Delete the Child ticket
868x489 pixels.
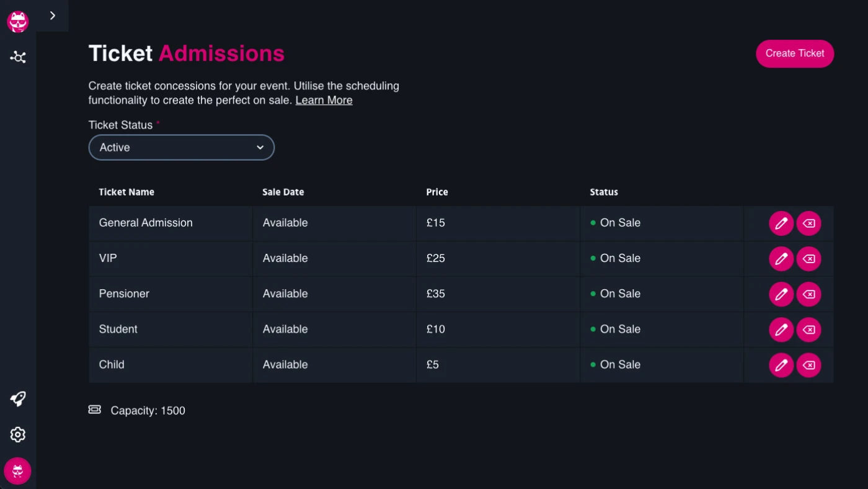tap(808, 365)
